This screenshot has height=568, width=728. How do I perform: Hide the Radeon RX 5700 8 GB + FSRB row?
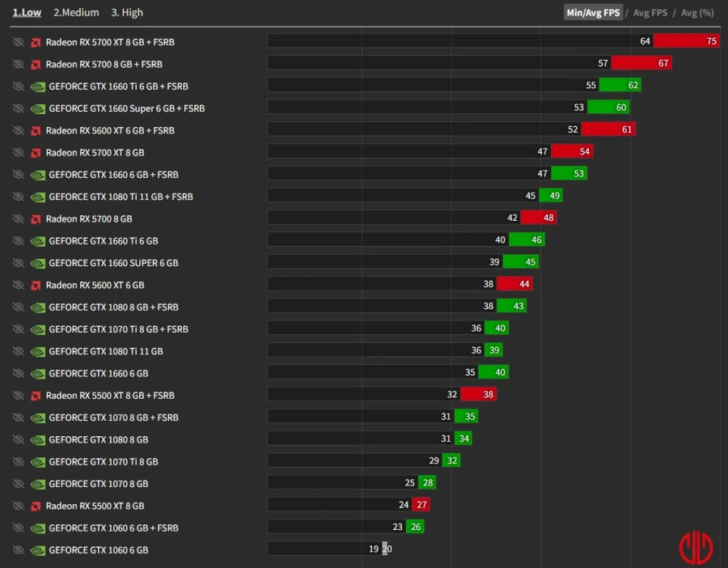click(18, 64)
